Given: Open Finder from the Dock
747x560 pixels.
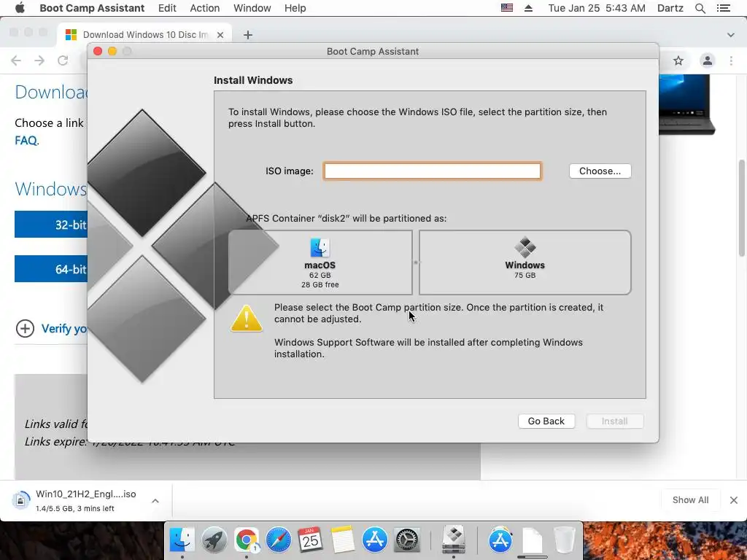Looking at the screenshot, I should (182, 540).
